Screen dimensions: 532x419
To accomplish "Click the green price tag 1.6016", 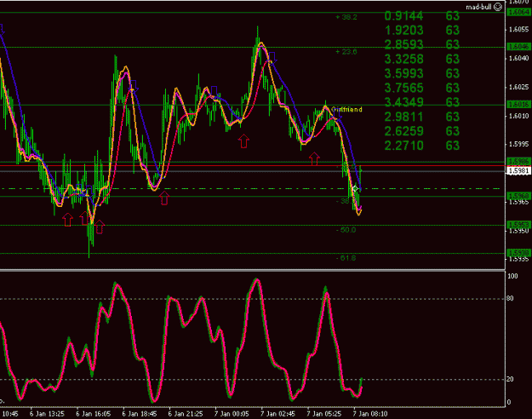I will point(518,104).
